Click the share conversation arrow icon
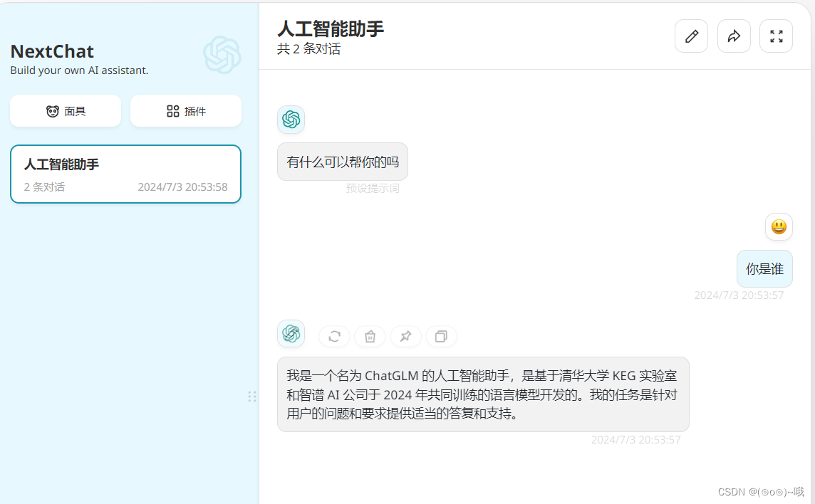 [734, 36]
